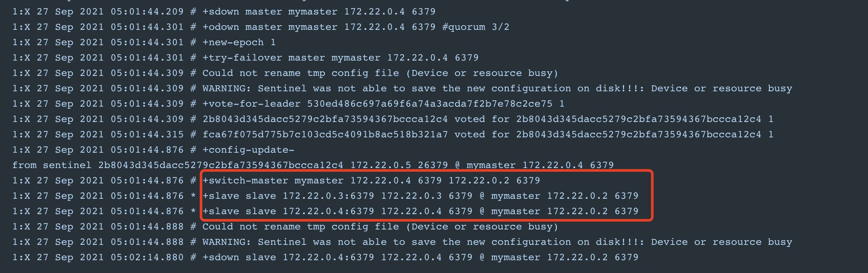
Task: Click the 26379 port number
Action: (x=433, y=165)
